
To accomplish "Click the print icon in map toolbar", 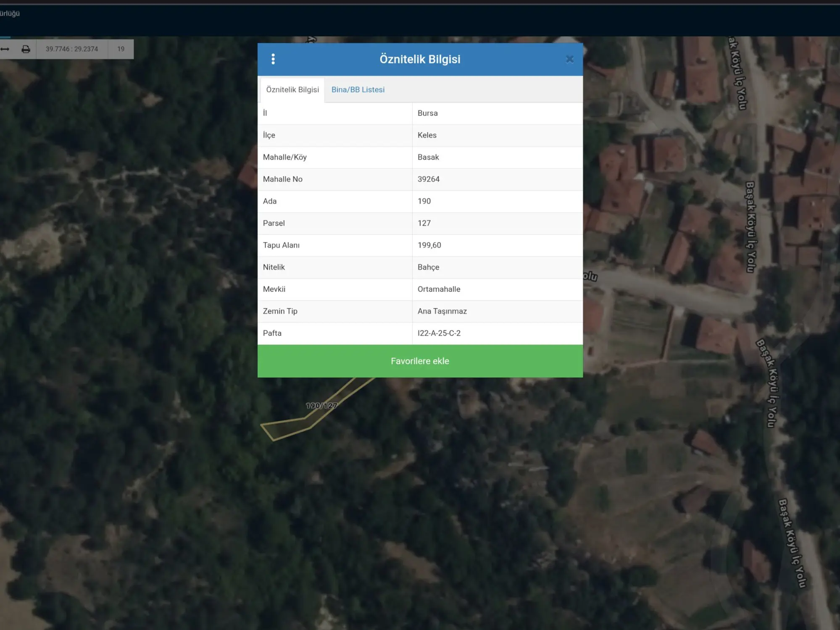I will point(26,49).
